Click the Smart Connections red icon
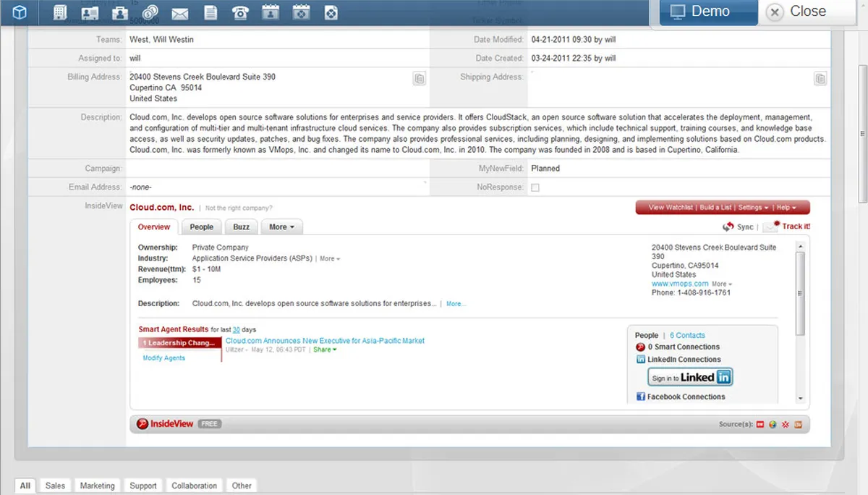This screenshot has height=495, width=868. point(640,347)
